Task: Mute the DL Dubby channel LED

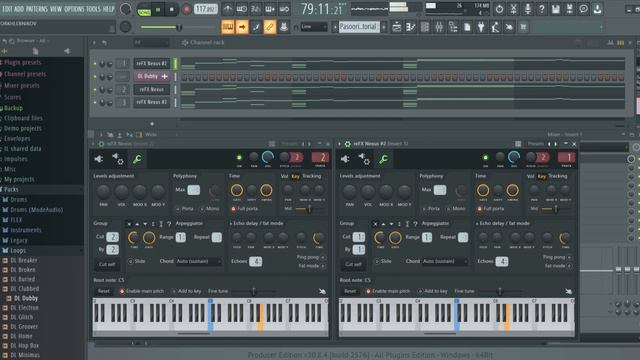Action: (95, 76)
